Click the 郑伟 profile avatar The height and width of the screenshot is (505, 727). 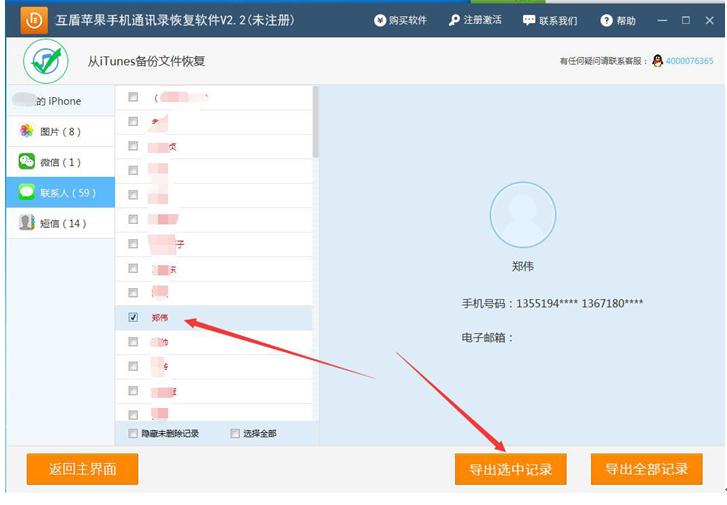(523, 215)
